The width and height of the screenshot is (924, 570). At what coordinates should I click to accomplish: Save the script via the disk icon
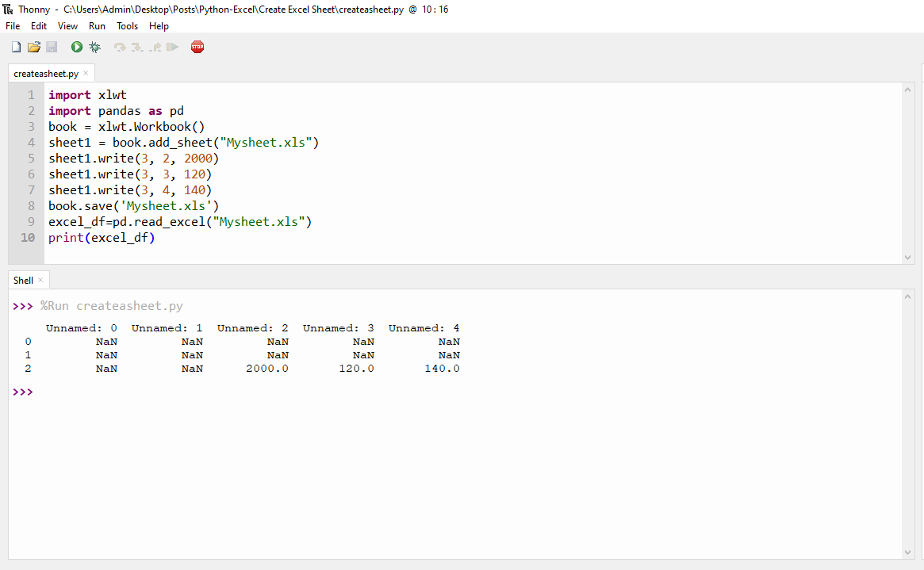[x=52, y=47]
